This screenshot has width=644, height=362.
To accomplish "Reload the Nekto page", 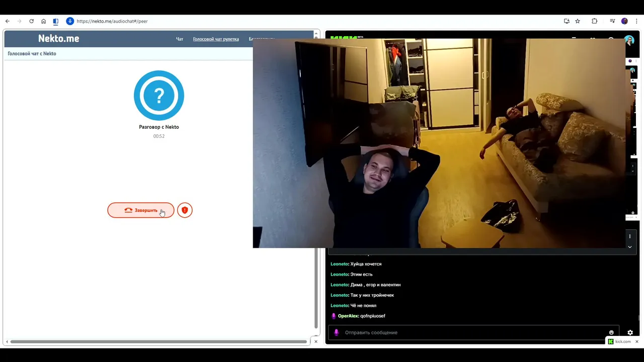I will [x=32, y=21].
